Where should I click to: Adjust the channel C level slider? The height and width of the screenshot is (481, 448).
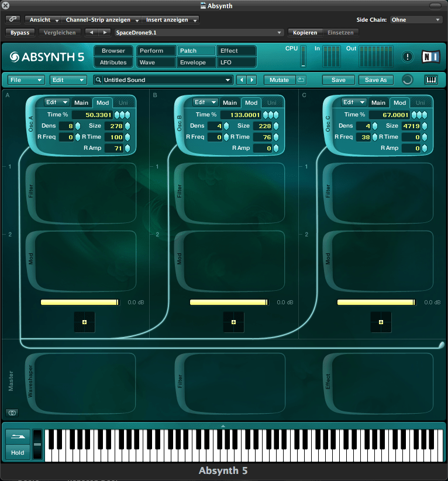click(376, 303)
